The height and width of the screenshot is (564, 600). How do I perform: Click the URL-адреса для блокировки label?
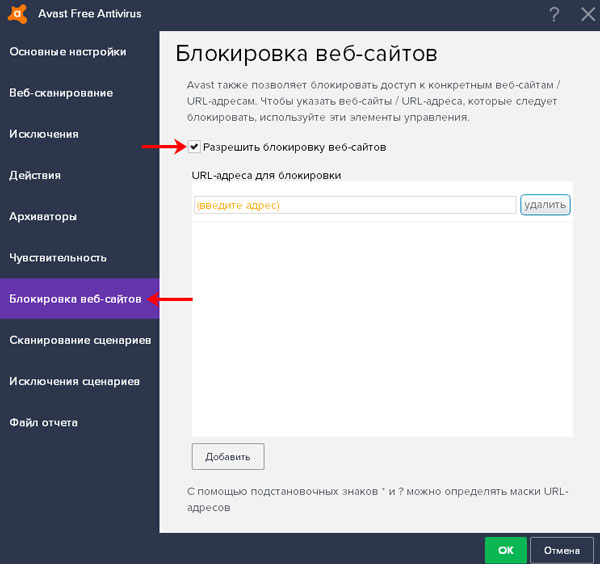point(266,176)
